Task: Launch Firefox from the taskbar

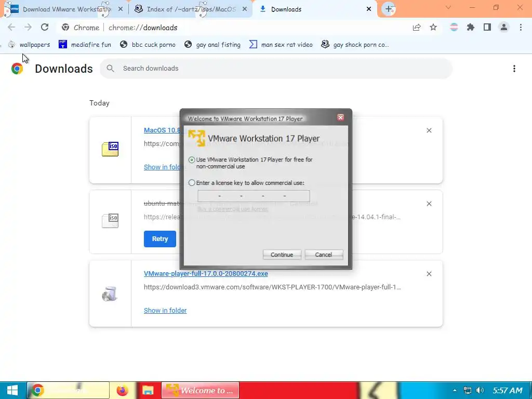Action: click(x=122, y=391)
